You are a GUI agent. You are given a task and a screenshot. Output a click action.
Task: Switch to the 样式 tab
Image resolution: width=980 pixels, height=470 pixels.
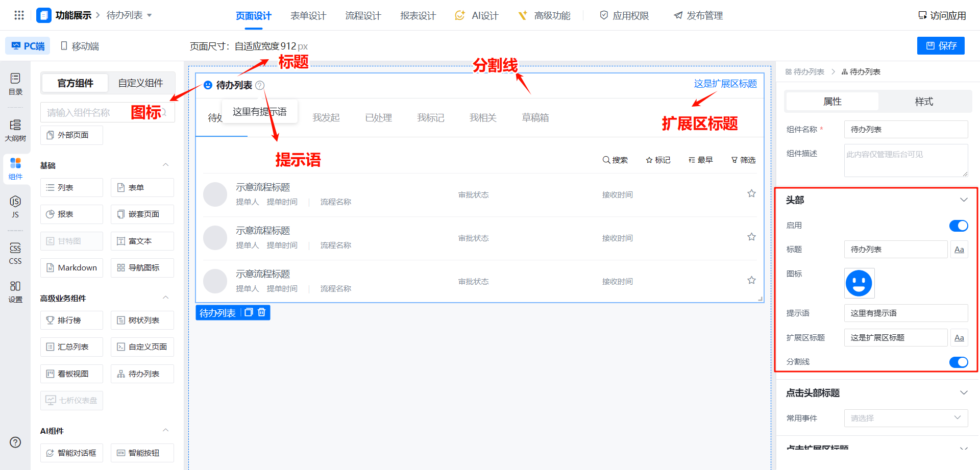(923, 102)
